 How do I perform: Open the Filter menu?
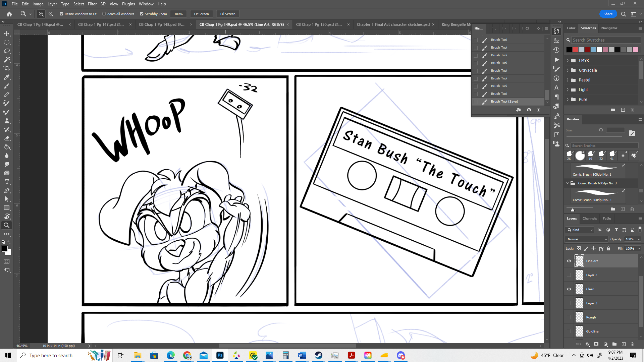92,4
